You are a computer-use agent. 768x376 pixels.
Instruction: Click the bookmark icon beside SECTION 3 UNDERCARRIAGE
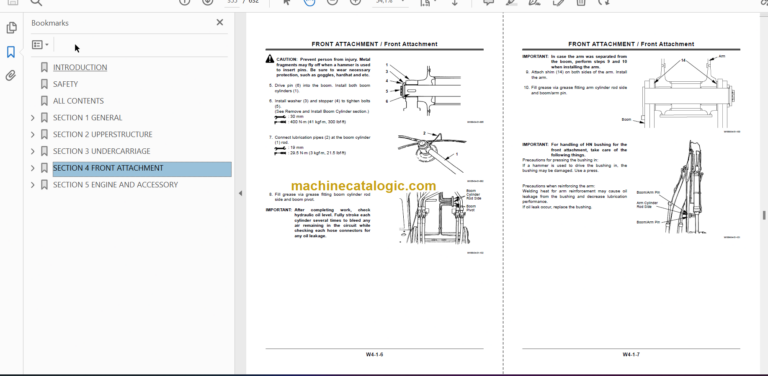[x=44, y=151]
